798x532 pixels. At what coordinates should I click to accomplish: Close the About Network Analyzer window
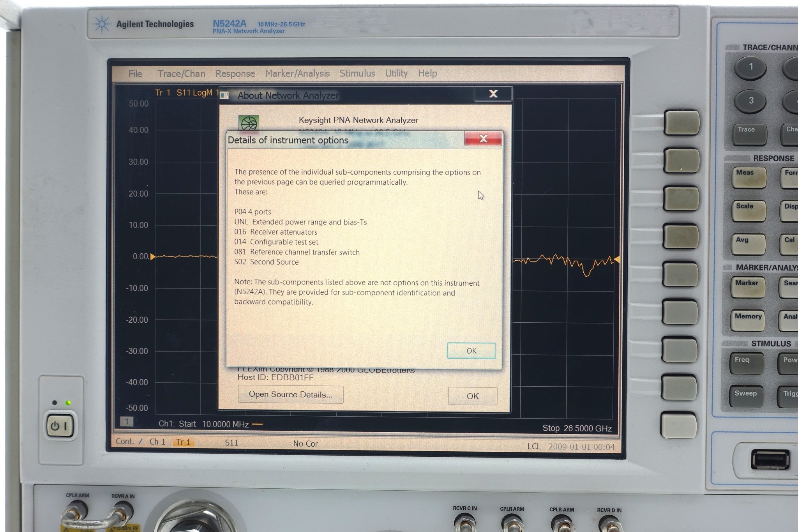pyautogui.click(x=493, y=94)
